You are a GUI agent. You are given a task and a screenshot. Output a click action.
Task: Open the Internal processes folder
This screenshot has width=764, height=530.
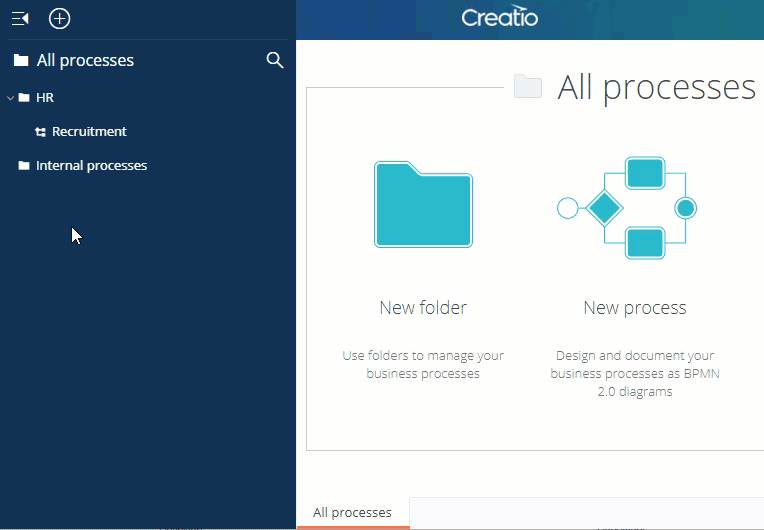tap(92, 166)
